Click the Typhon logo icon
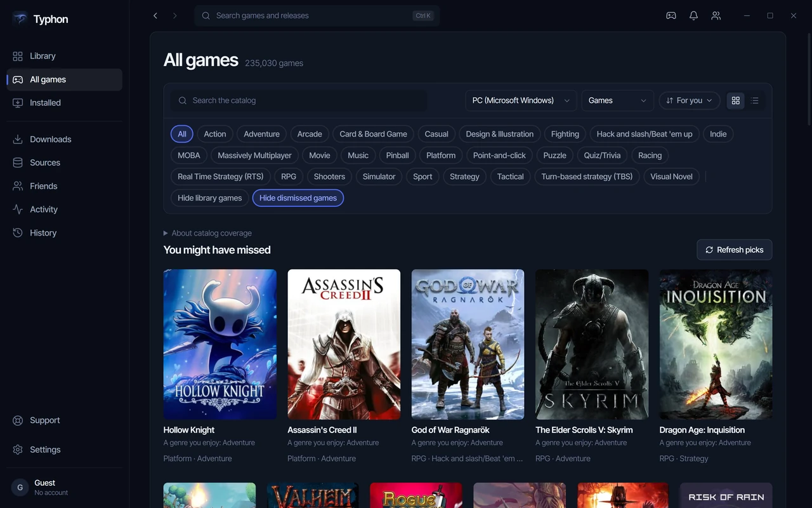The width and height of the screenshot is (812, 508). point(20,19)
